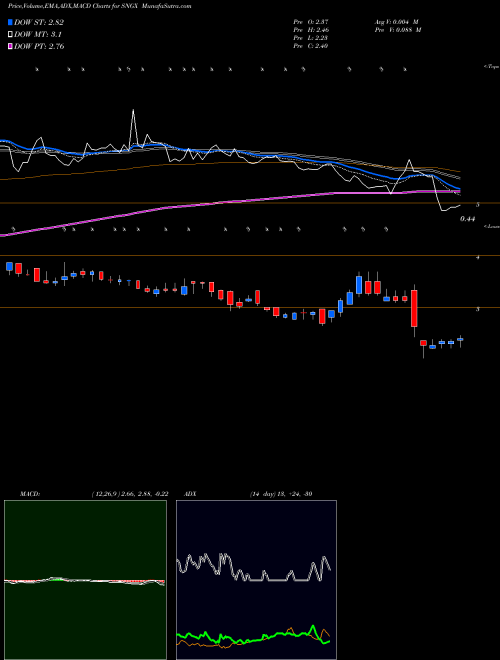Click the ADX (14 day) values text
This screenshot has width=500, height=660.
click(281, 494)
